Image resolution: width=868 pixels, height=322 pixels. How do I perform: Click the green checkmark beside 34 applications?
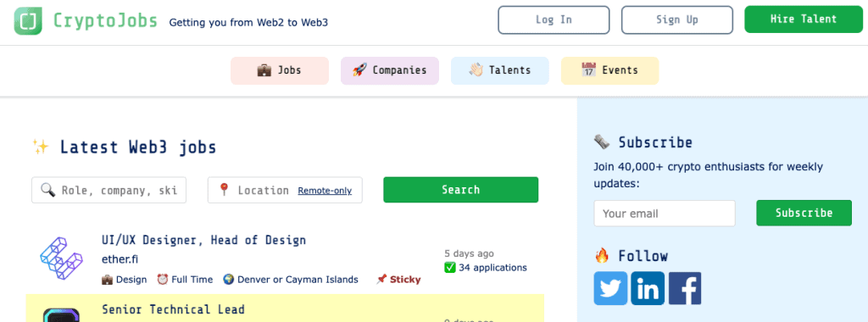click(449, 268)
